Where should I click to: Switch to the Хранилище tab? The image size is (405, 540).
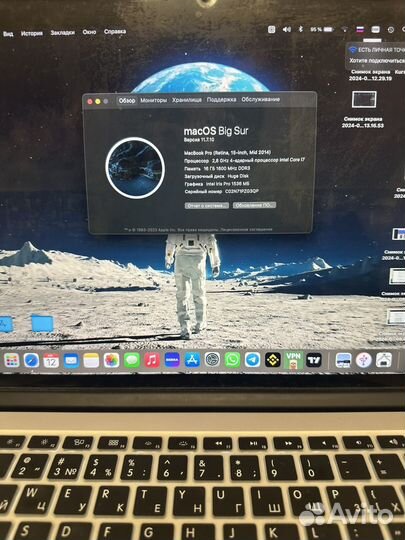[187, 100]
